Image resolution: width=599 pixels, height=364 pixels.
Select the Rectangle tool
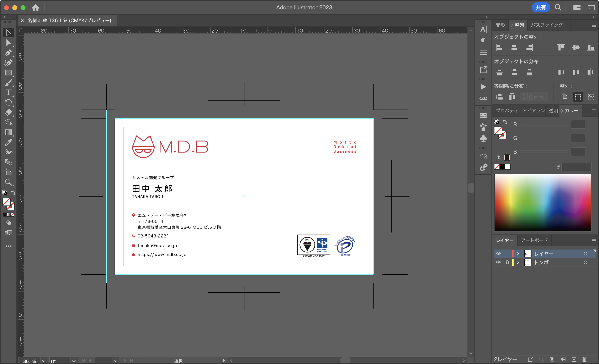(9, 73)
